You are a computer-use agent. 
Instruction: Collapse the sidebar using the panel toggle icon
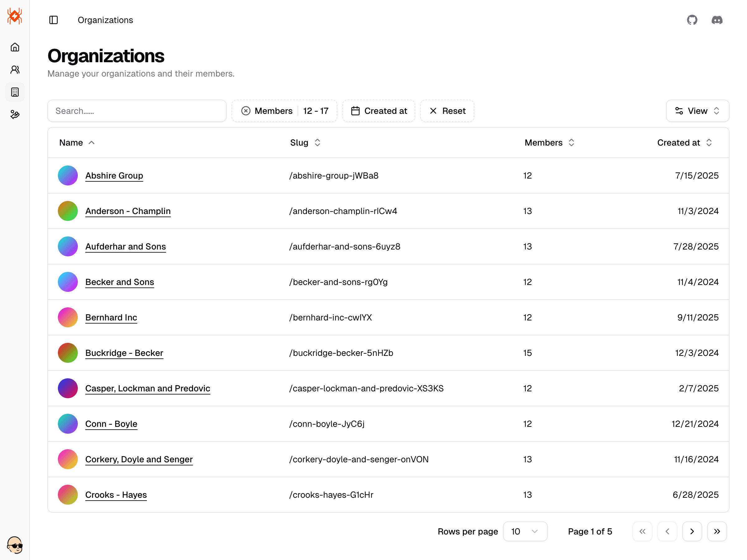(x=54, y=20)
